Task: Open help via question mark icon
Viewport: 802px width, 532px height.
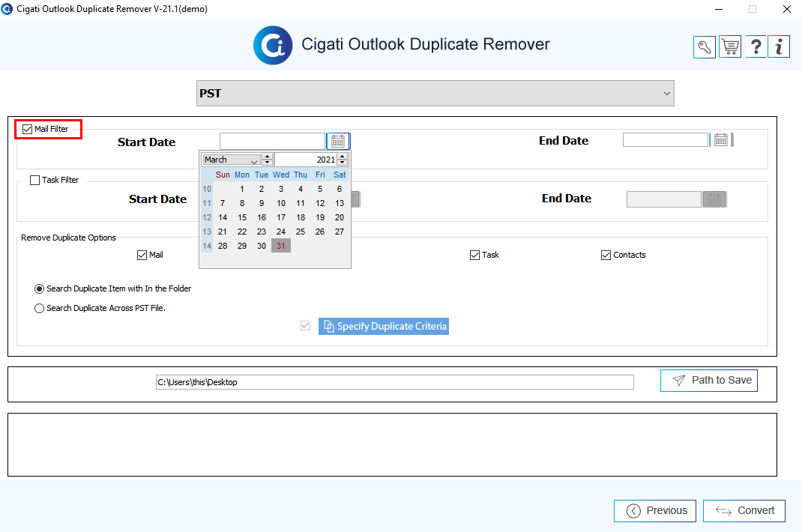Action: [755, 47]
